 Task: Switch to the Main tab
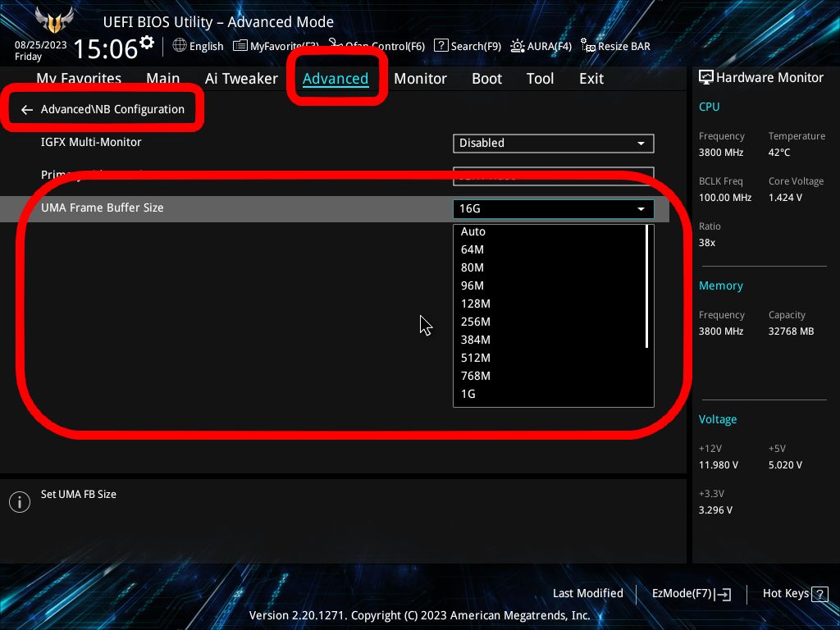point(163,79)
